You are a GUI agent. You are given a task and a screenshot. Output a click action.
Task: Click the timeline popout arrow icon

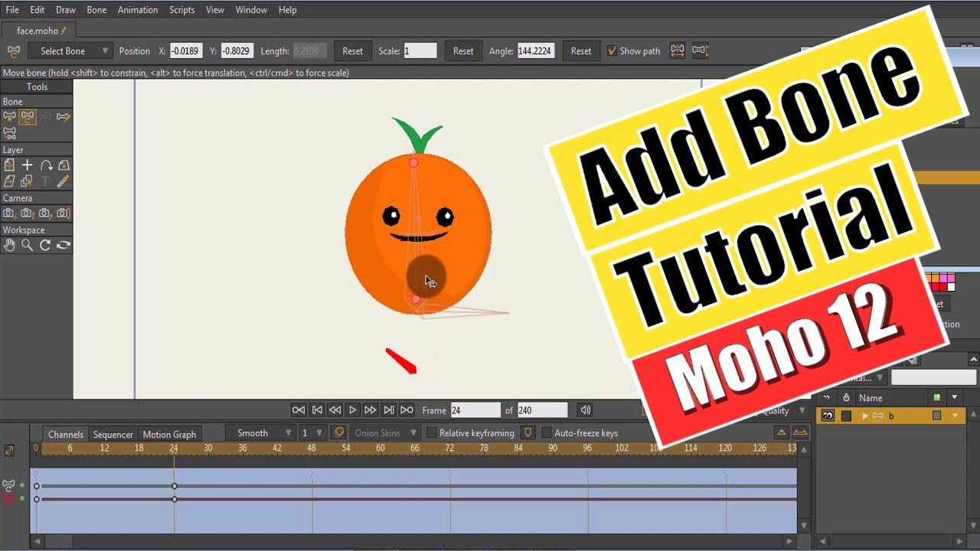point(9,450)
